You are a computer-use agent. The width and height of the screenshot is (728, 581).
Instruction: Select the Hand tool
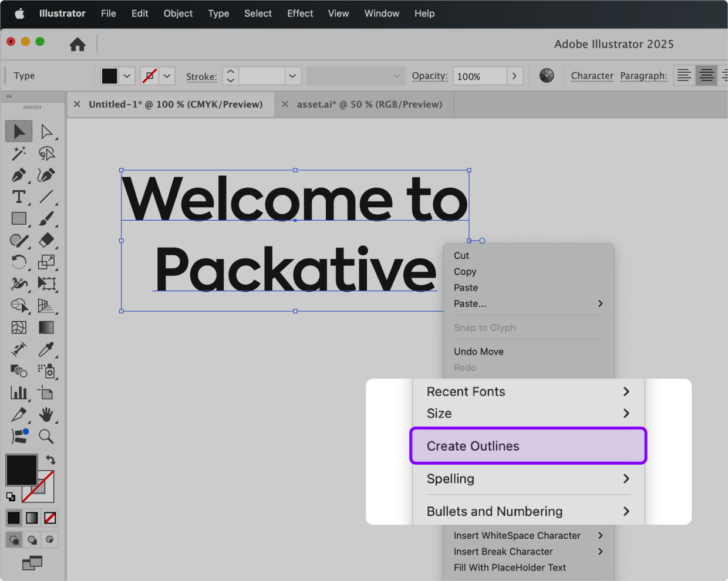click(x=46, y=415)
